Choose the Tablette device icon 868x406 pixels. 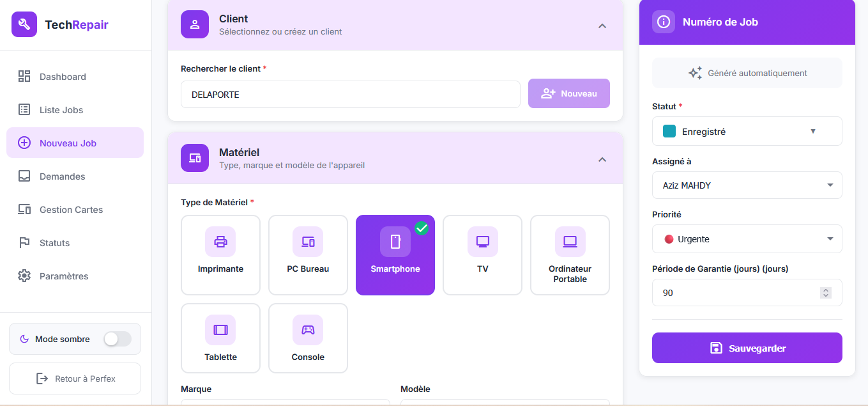pyautogui.click(x=220, y=331)
